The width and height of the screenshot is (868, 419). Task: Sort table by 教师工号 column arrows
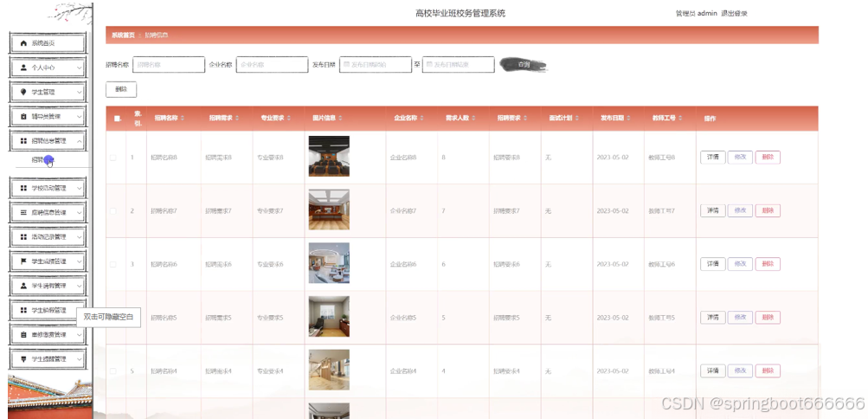point(681,119)
